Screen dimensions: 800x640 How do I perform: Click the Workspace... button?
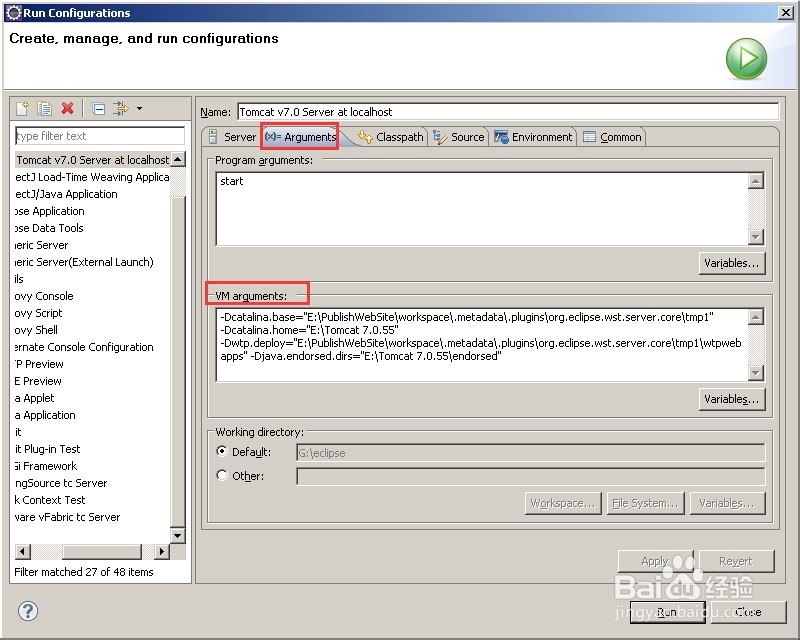563,503
